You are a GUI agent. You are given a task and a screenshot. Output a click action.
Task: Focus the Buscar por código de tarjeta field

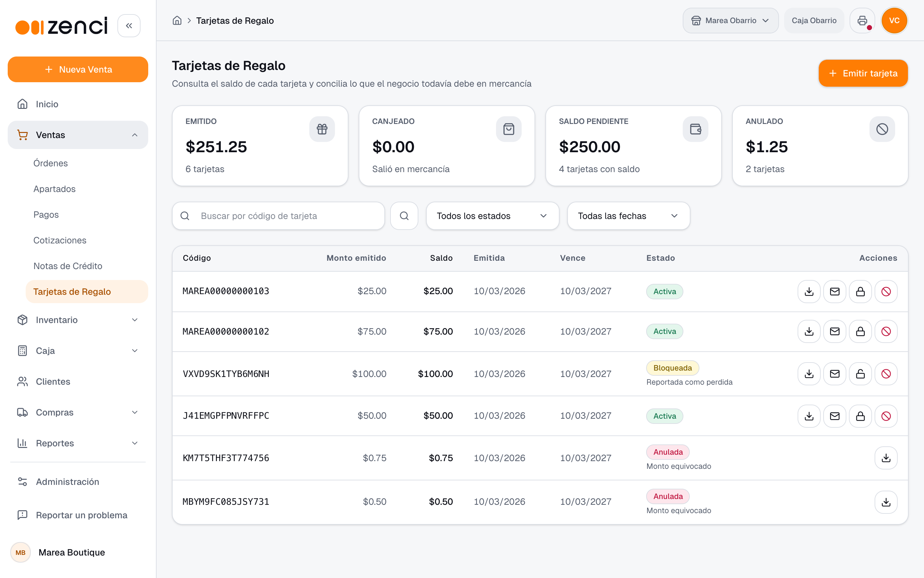[x=278, y=216]
